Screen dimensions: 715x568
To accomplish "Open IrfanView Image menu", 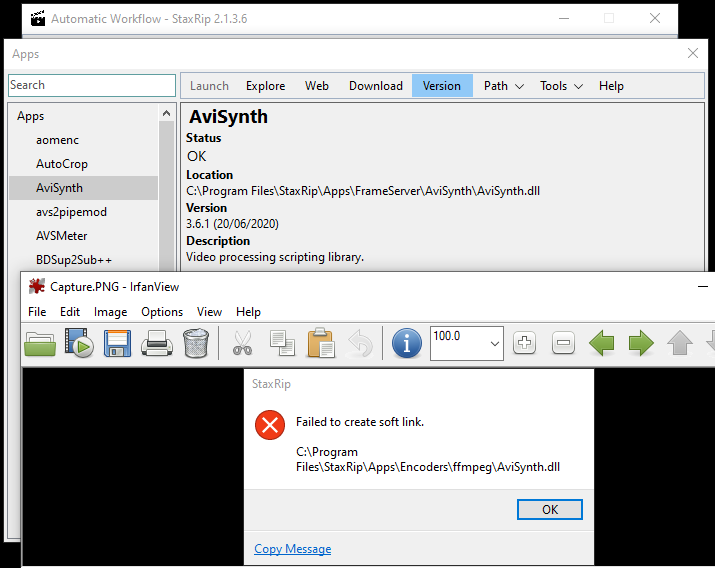I will point(110,312).
